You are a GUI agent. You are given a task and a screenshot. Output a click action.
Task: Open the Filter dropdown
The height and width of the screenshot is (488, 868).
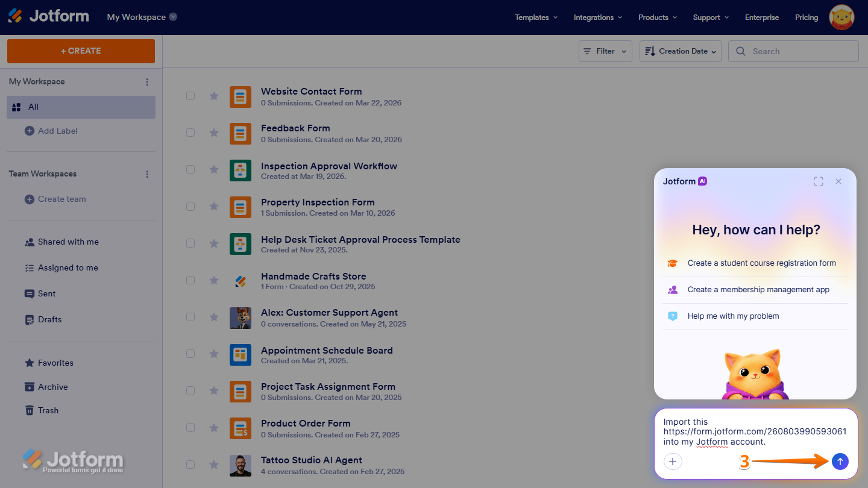click(605, 51)
